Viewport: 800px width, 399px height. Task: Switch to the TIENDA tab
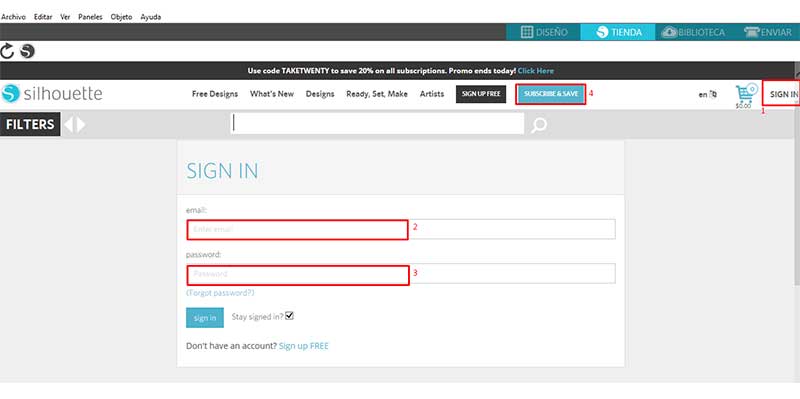[x=618, y=32]
